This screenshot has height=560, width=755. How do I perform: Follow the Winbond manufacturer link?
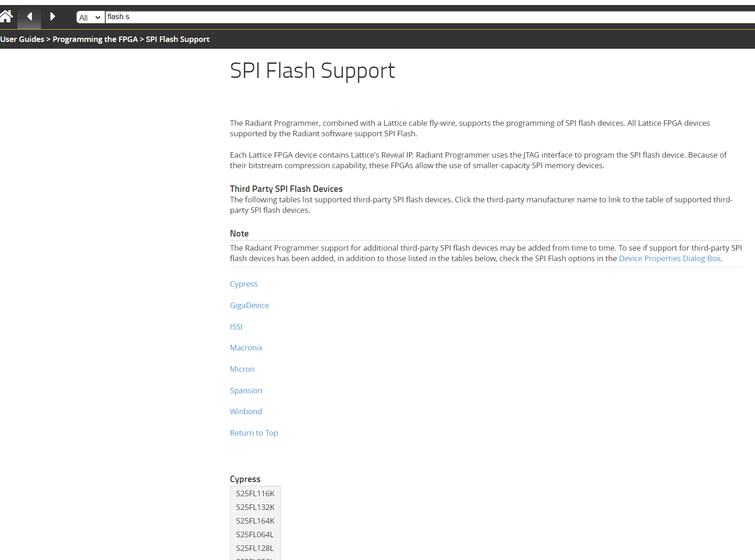tap(246, 411)
